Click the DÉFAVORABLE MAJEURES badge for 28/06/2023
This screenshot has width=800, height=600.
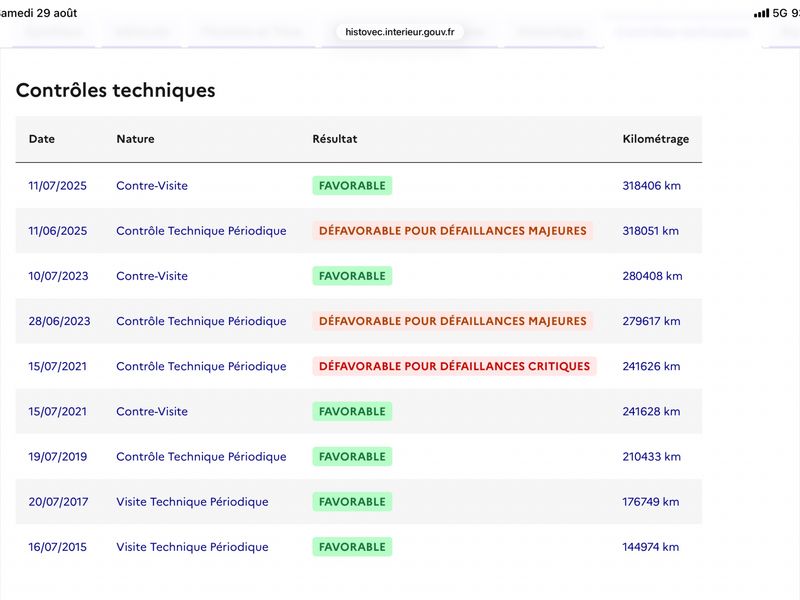point(453,321)
